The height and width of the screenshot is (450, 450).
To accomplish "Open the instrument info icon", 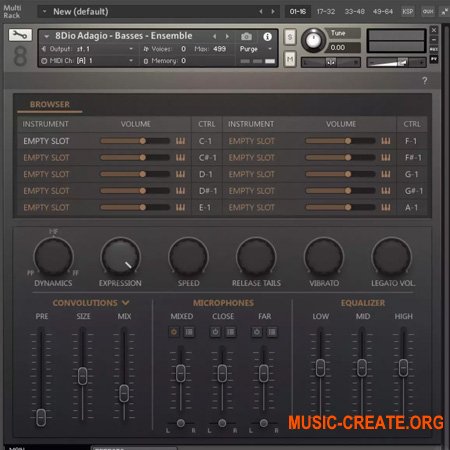I will pos(267,37).
